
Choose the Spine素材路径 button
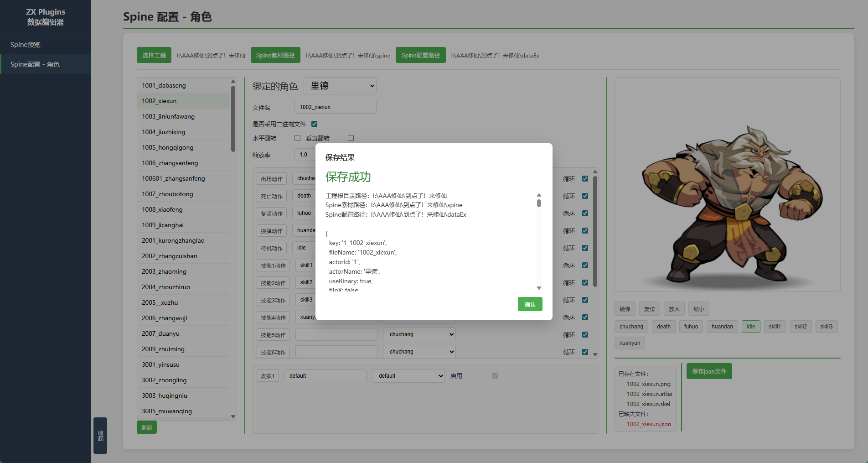pyautogui.click(x=275, y=55)
